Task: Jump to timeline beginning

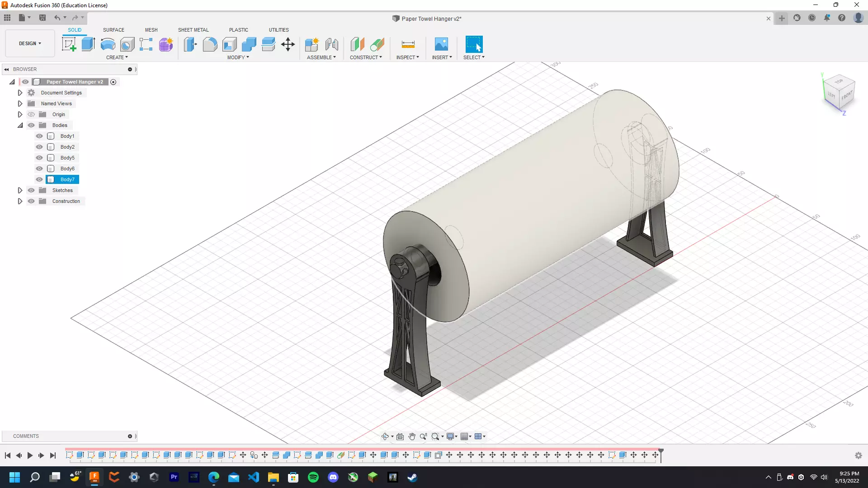Action: (x=8, y=455)
